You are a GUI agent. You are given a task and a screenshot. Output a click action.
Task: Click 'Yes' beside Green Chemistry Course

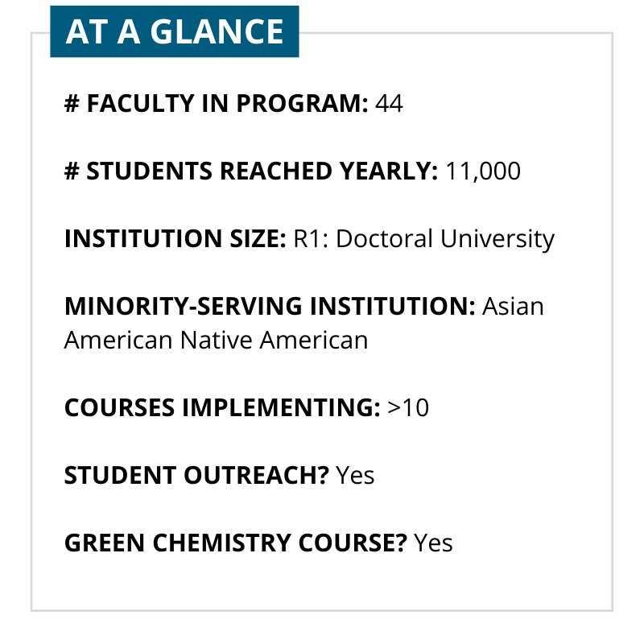pyautogui.click(x=433, y=543)
